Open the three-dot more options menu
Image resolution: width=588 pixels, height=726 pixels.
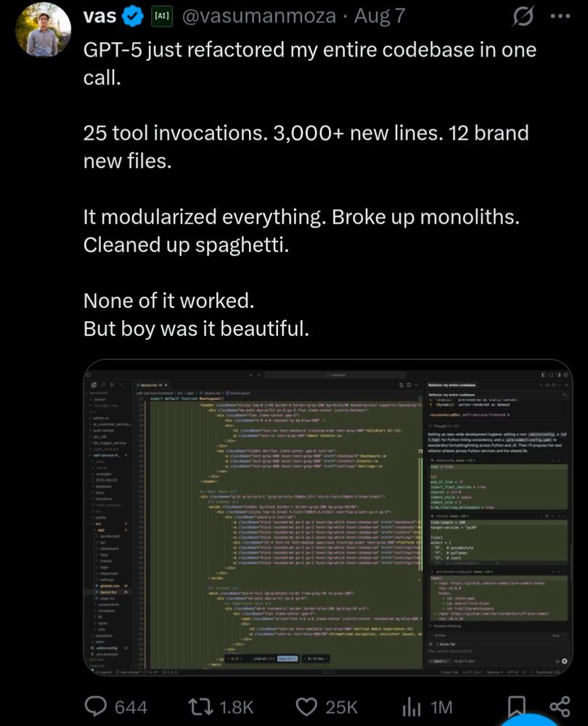tap(560, 16)
